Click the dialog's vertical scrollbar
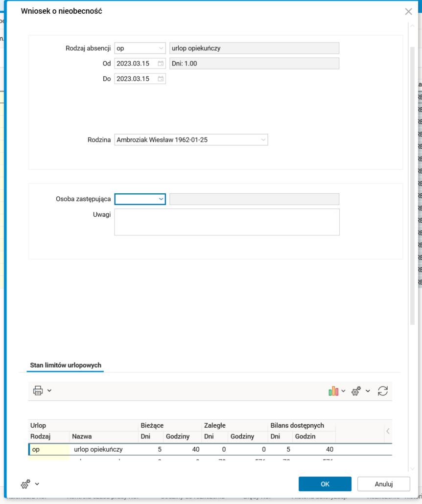 pyautogui.click(x=412, y=186)
